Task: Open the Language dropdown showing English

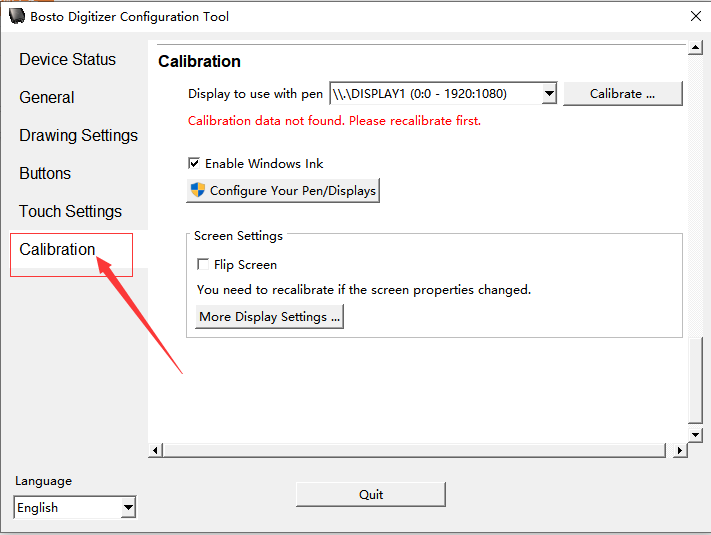Action: [x=75, y=507]
